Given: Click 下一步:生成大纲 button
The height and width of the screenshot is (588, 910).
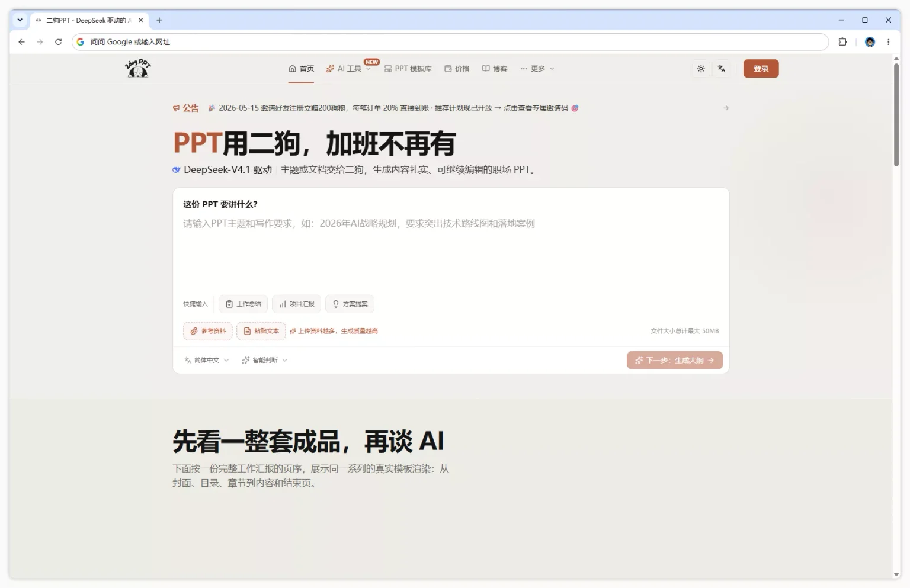Looking at the screenshot, I should [674, 360].
